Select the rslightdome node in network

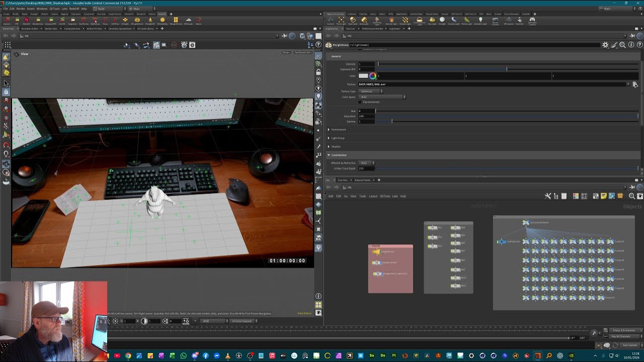tap(377, 251)
